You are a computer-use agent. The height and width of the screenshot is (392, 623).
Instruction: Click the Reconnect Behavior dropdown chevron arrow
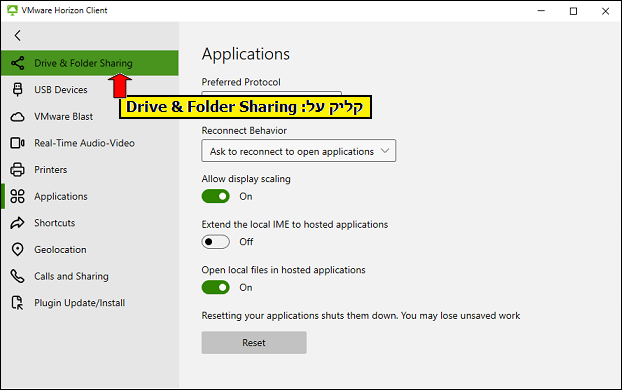385,151
